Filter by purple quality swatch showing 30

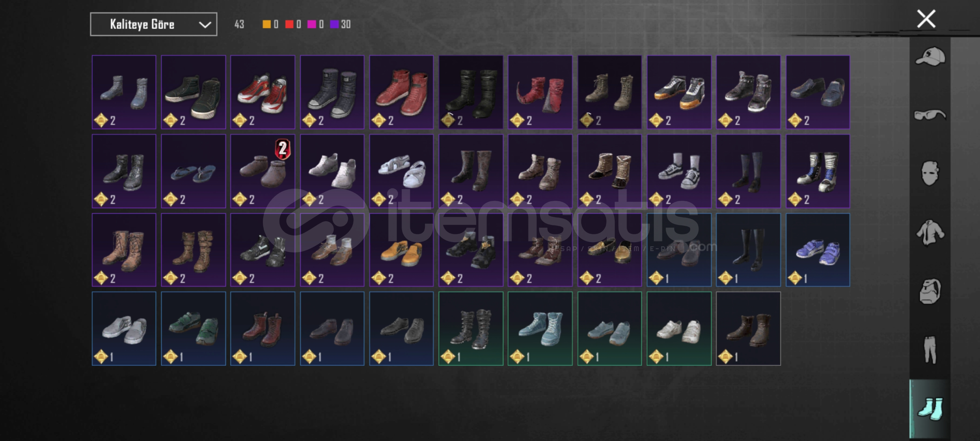(x=340, y=24)
